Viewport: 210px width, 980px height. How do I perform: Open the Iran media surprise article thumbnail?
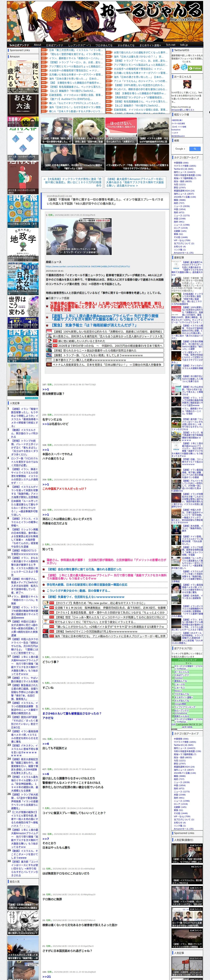[x=137, y=157]
